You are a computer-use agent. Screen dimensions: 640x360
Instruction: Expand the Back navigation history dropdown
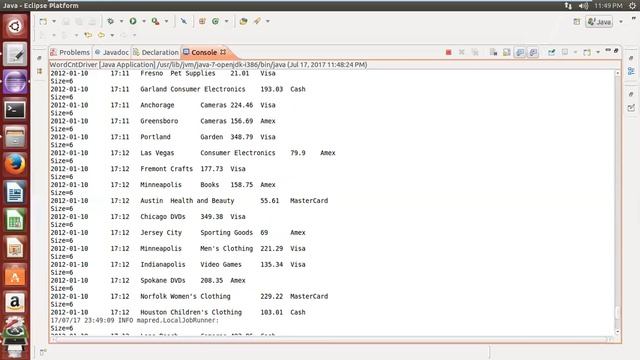[112, 35]
